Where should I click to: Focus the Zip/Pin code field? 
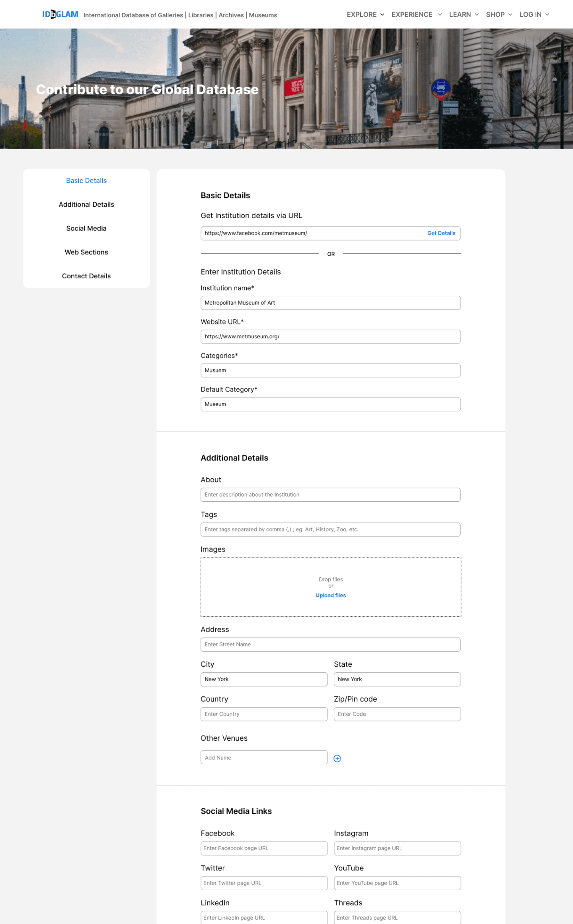(x=397, y=714)
